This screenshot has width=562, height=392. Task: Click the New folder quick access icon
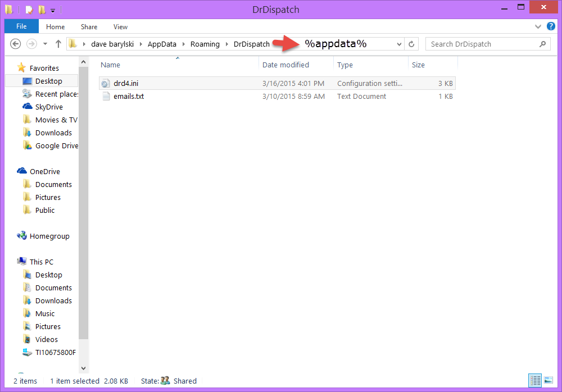[42, 10]
